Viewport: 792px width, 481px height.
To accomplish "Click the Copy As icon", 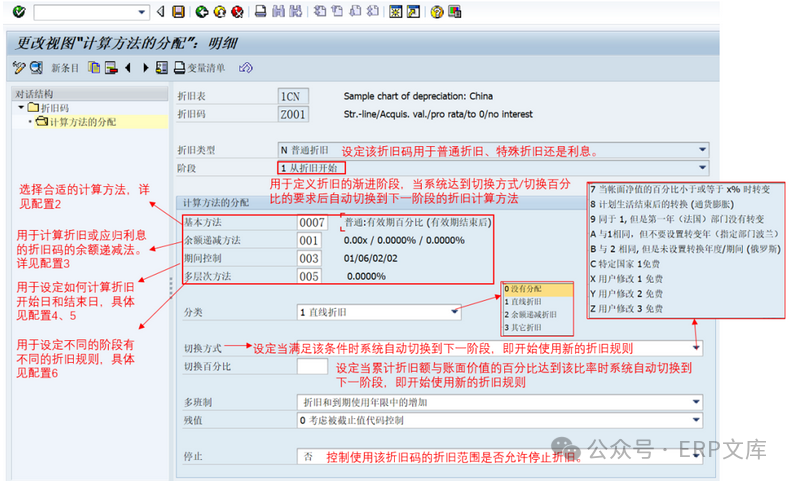I will click(x=95, y=68).
